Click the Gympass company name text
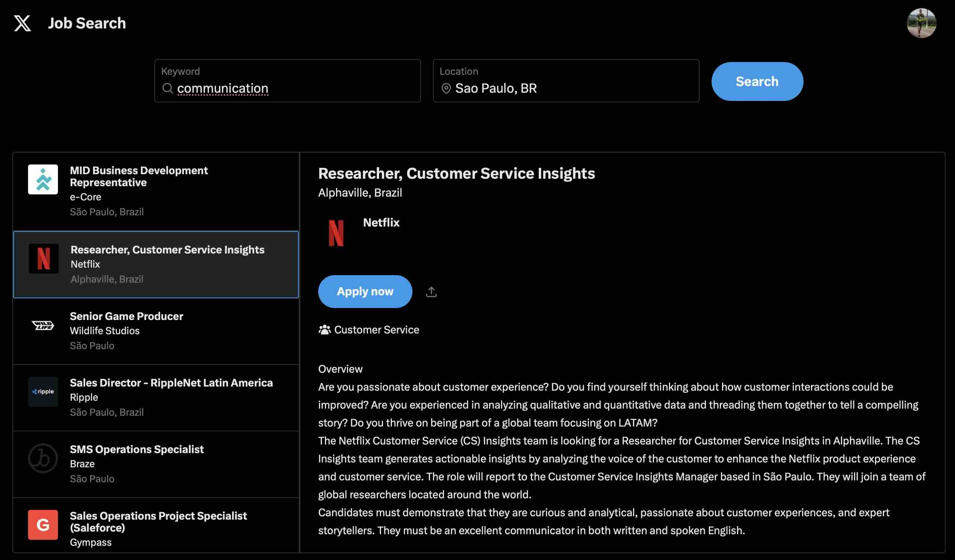The image size is (955, 560). (90, 542)
